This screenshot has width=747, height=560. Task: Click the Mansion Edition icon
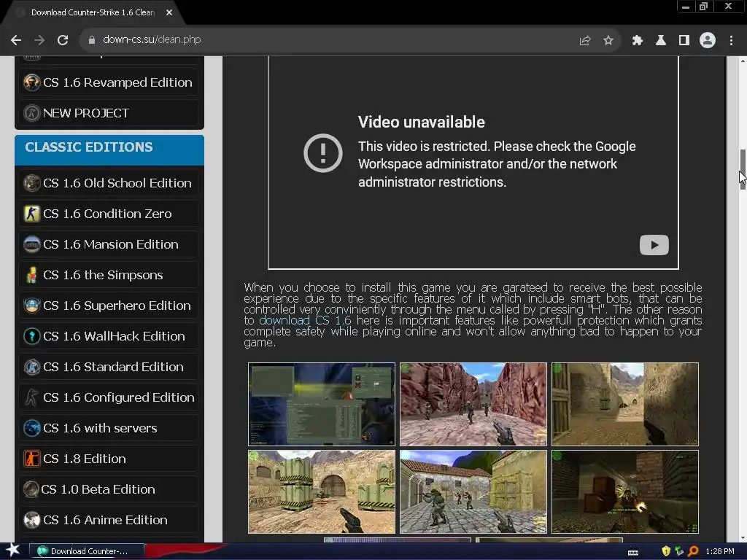[31, 244]
